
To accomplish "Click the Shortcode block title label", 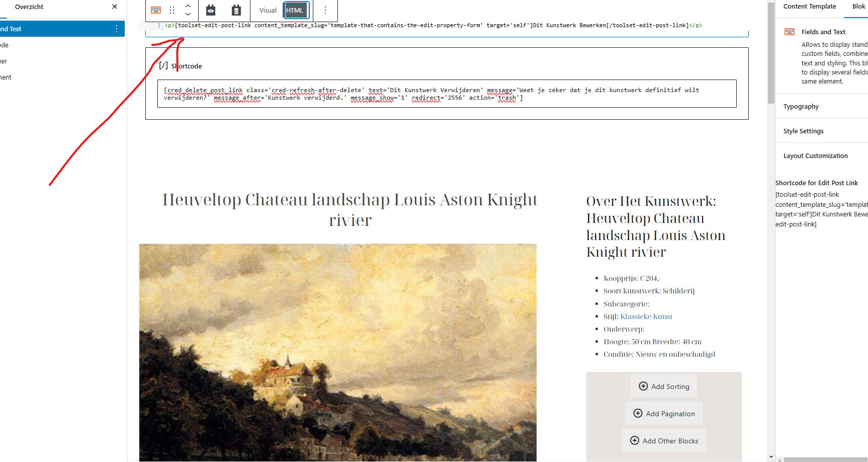I will click(187, 66).
